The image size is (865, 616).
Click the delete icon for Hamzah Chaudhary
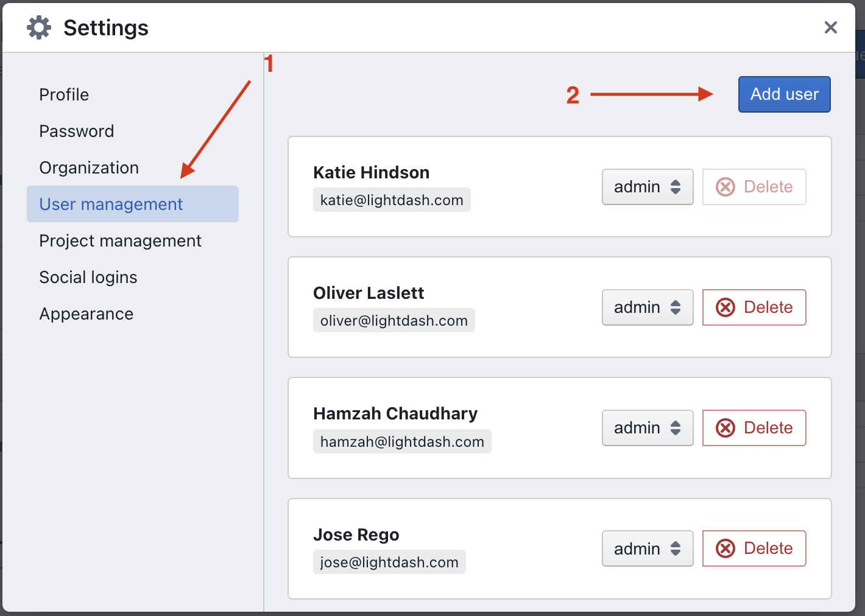click(x=725, y=428)
